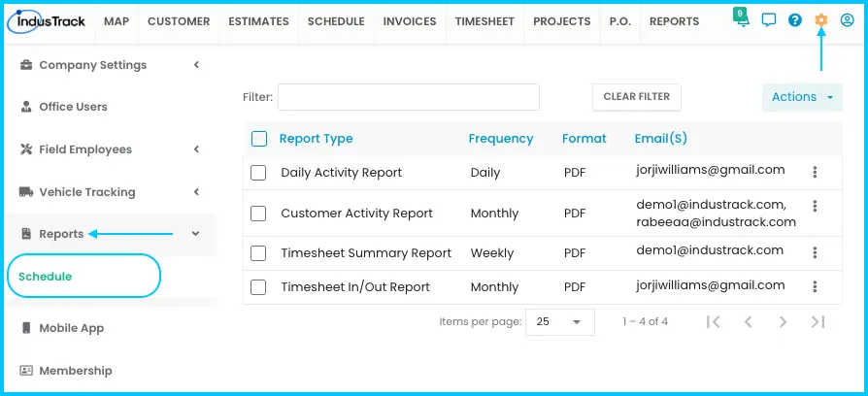Screen dimensions: 868x396
Task: Open more options for Timesheet Summary Report
Action: point(815,252)
